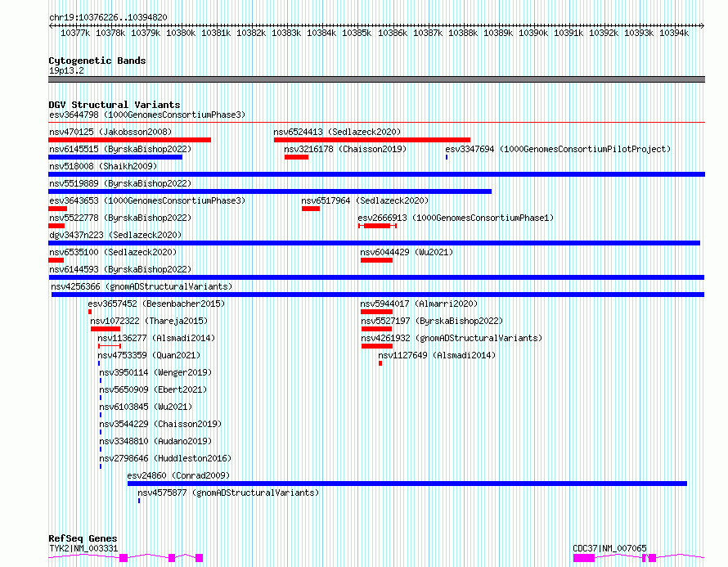The image size is (728, 567).
Task: Click the blue dgv3437n223 variant bar
Action: point(374,243)
